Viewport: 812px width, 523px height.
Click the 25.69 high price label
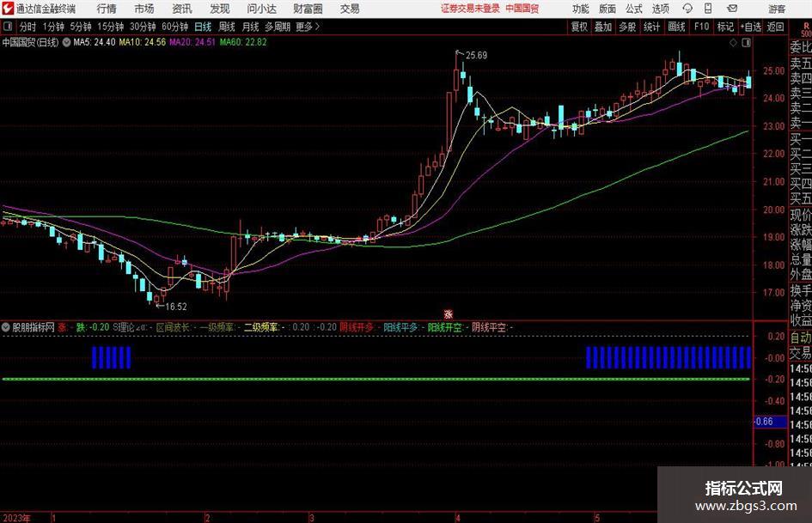point(476,56)
